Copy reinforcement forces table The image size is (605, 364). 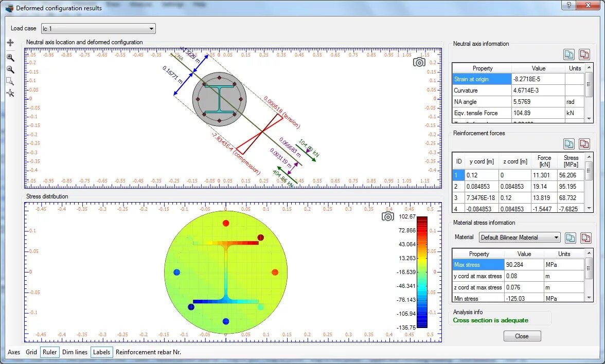tap(569, 144)
